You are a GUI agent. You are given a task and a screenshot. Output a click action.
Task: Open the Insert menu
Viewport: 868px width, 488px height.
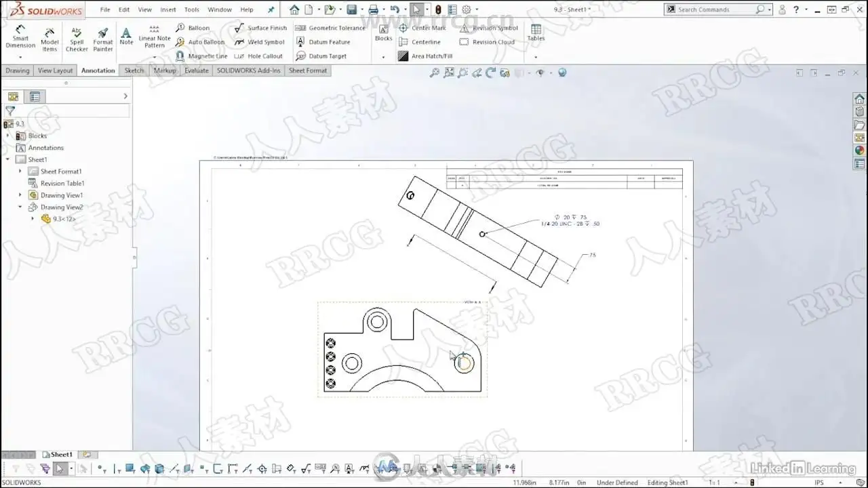point(168,9)
